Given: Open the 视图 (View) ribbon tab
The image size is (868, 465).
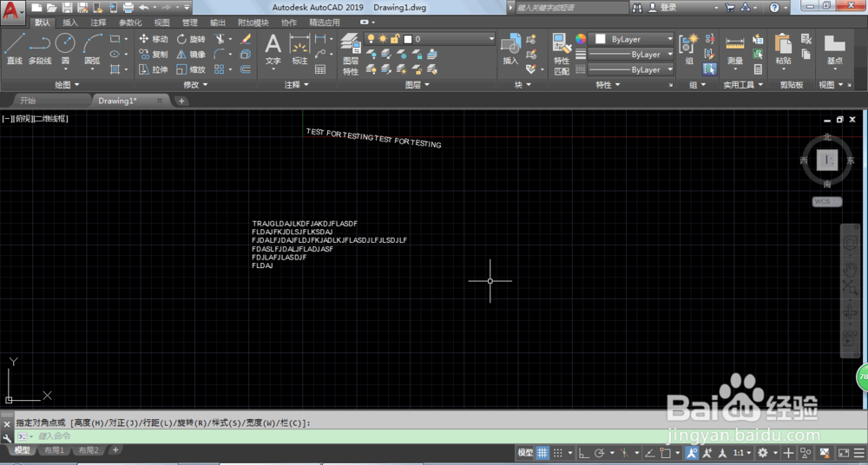Looking at the screenshot, I should (161, 23).
